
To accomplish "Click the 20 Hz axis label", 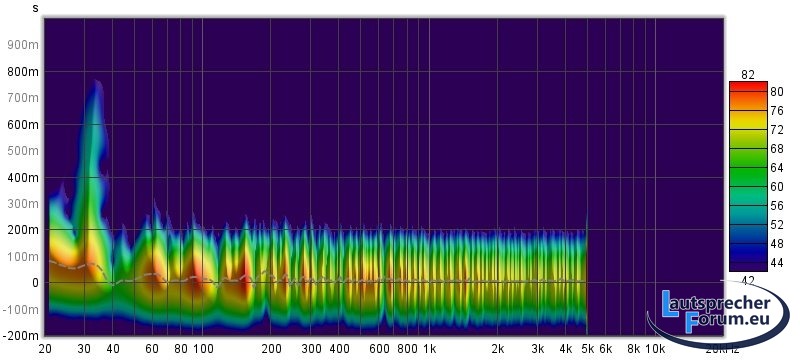I will [x=45, y=349].
